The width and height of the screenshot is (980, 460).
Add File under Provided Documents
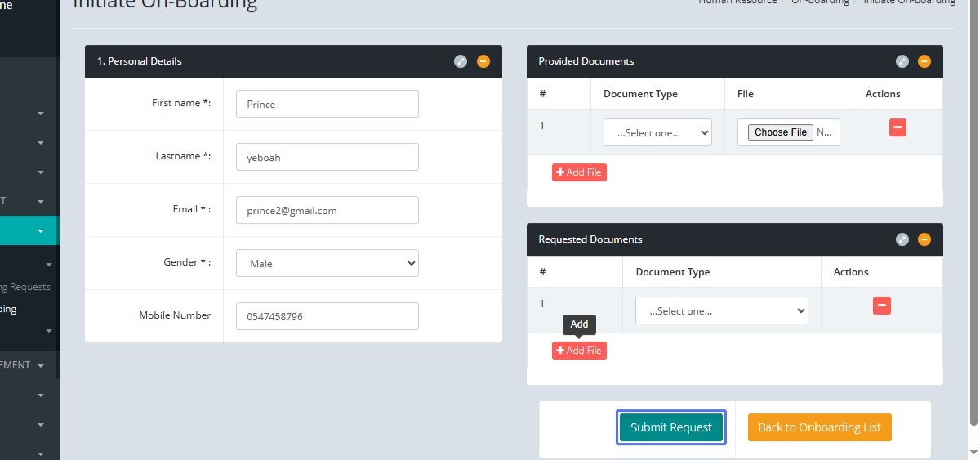(579, 172)
